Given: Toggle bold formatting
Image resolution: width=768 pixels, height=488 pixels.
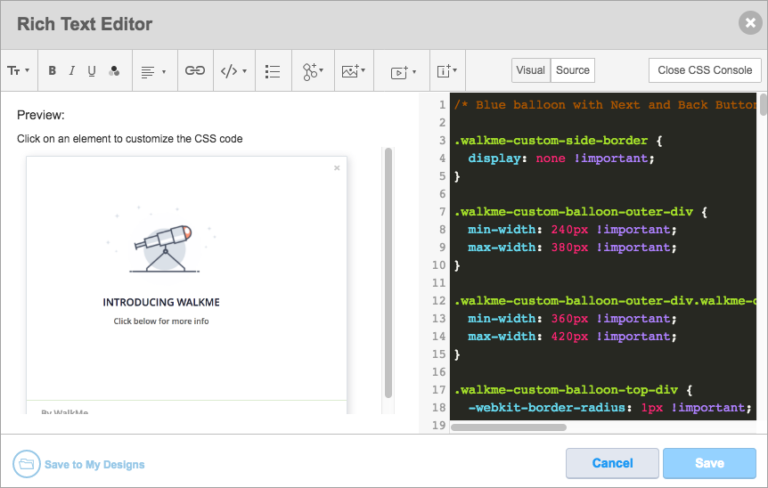Looking at the screenshot, I should pos(52,71).
